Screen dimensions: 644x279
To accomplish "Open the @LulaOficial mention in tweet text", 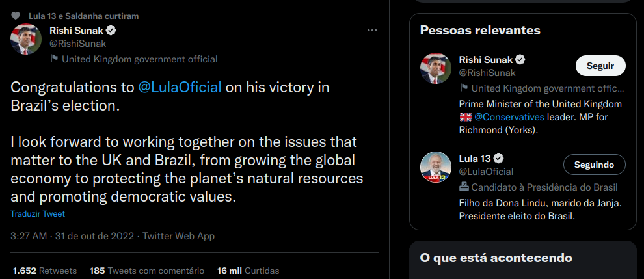I will [x=180, y=87].
